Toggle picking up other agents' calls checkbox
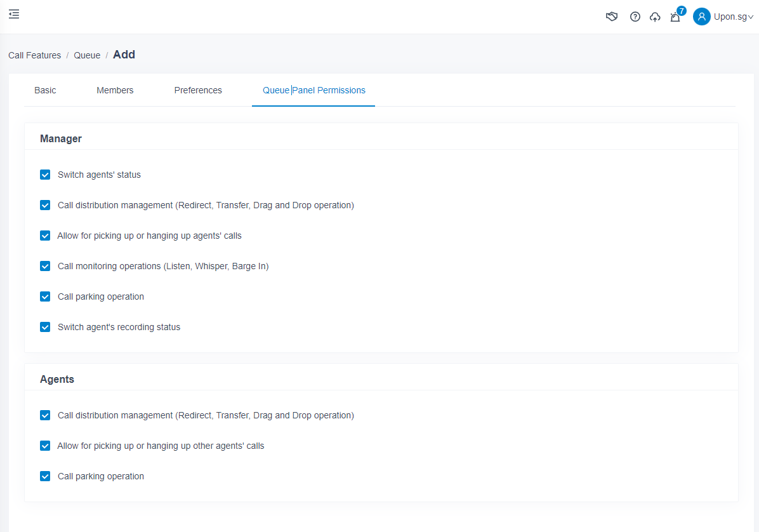759x532 pixels. pos(45,446)
